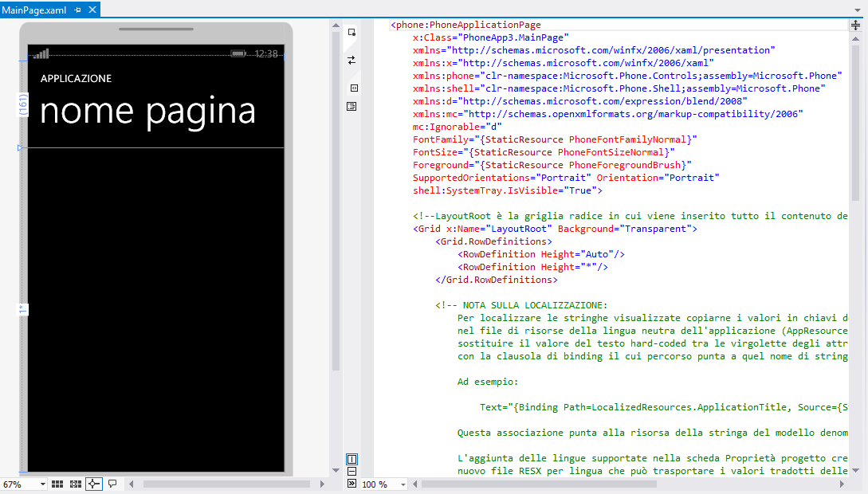Click designer horizontal scroll left arrow

132,484
